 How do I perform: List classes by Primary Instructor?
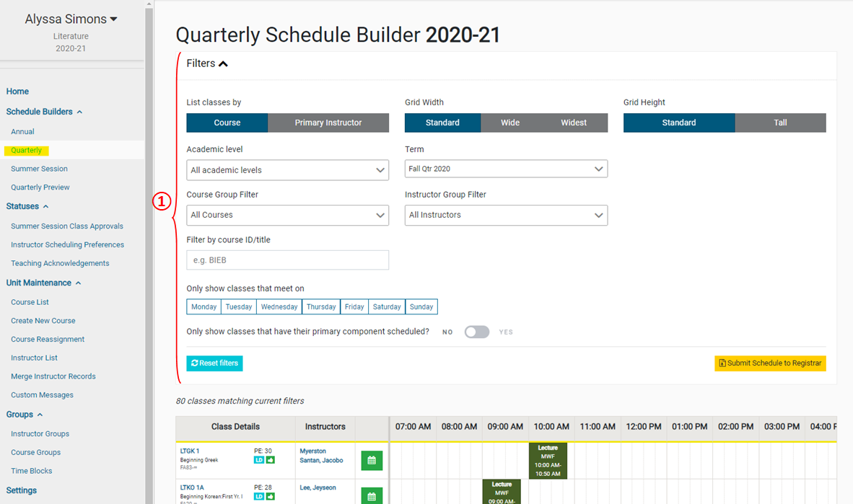[328, 123]
